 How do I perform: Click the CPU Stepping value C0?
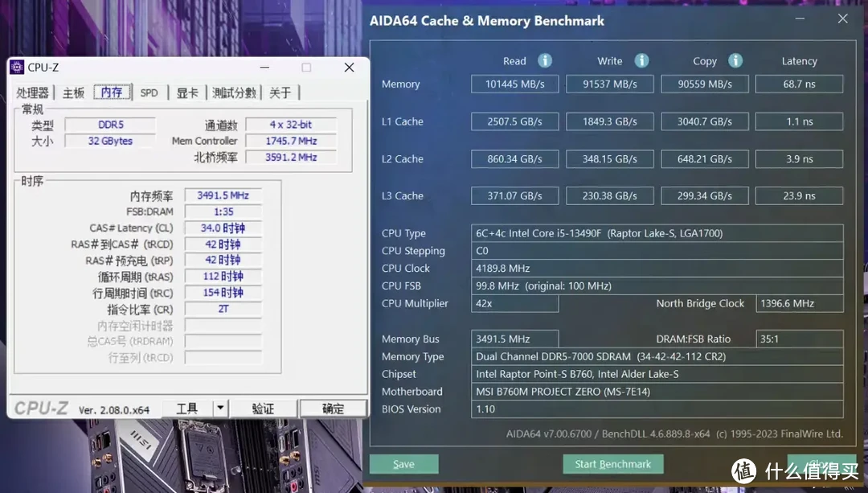coord(657,251)
